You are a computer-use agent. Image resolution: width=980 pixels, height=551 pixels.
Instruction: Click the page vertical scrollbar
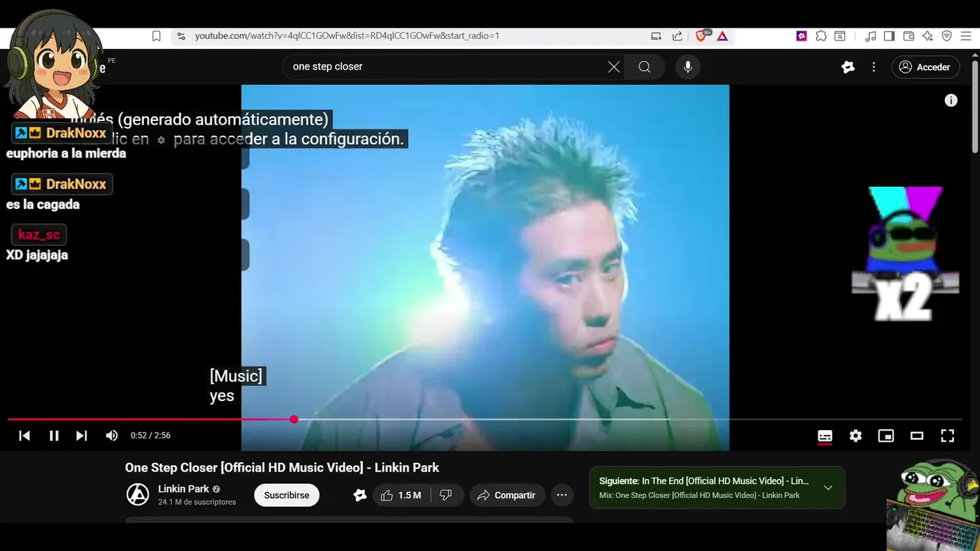click(975, 107)
